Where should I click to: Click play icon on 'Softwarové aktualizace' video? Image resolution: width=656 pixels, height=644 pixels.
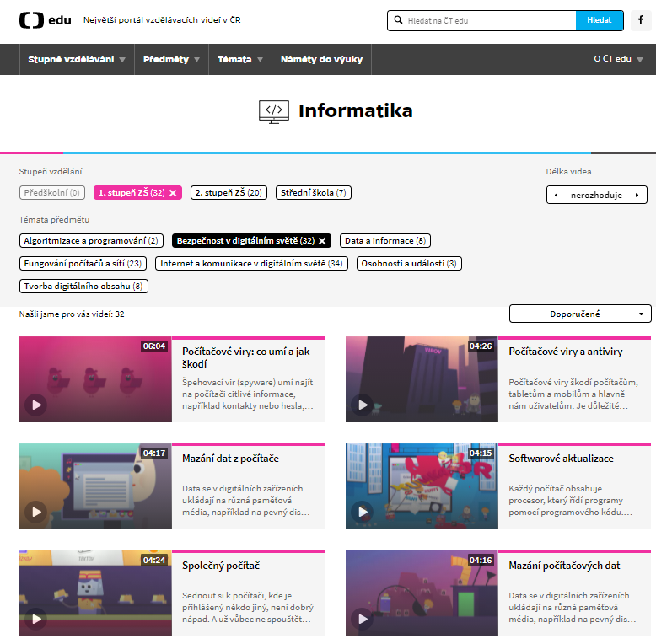(x=362, y=512)
